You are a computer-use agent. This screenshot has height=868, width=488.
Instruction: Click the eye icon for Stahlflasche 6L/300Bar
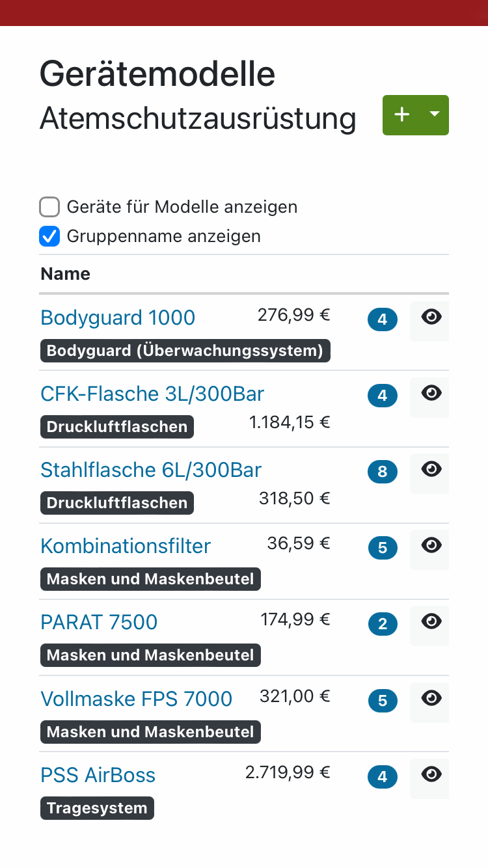(x=430, y=470)
